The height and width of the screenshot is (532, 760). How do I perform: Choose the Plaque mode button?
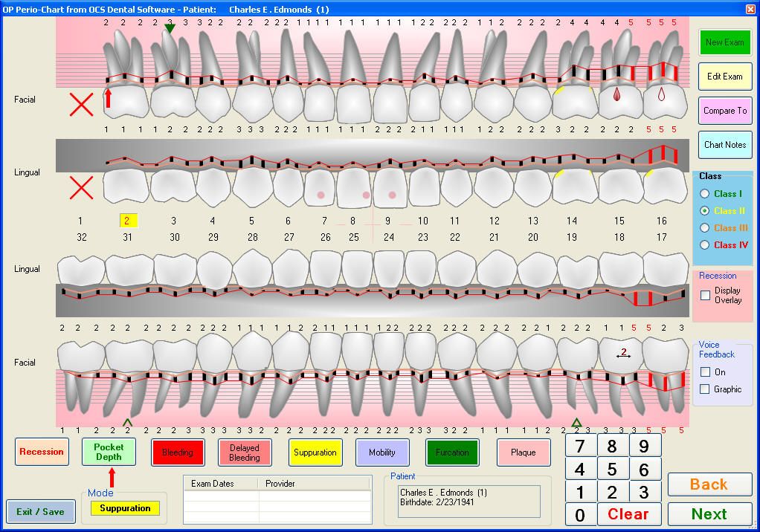pyautogui.click(x=524, y=452)
